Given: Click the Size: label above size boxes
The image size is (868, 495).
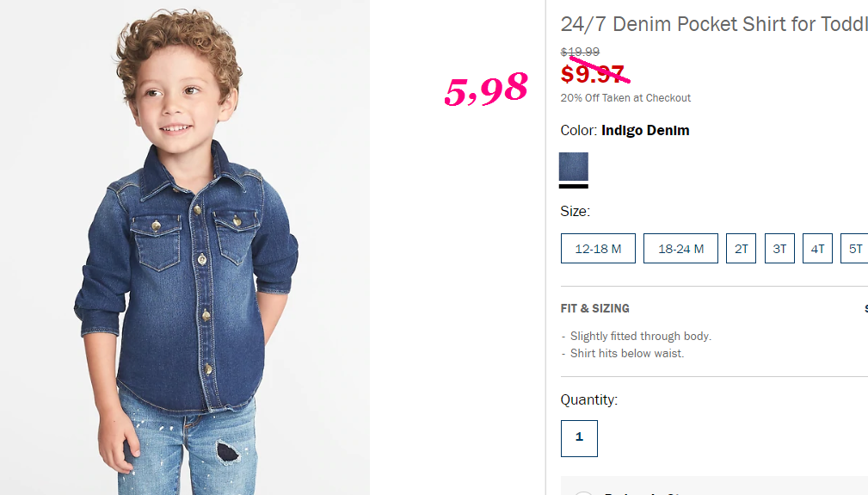Looking at the screenshot, I should coord(576,212).
